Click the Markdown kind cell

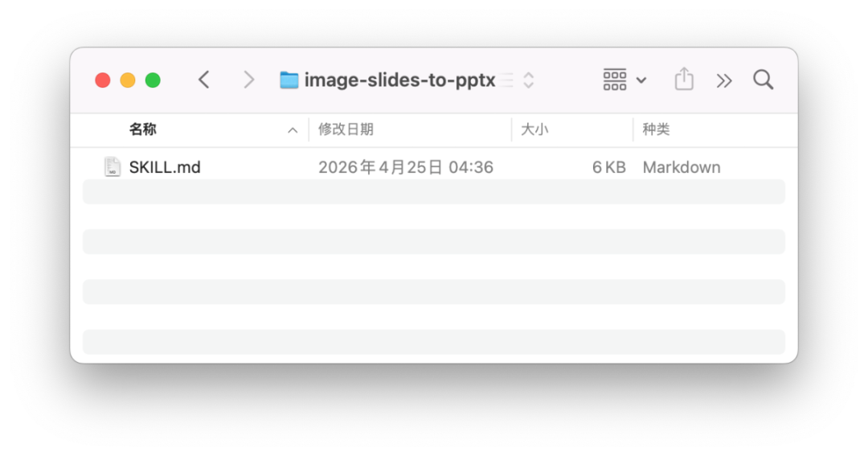click(x=682, y=167)
